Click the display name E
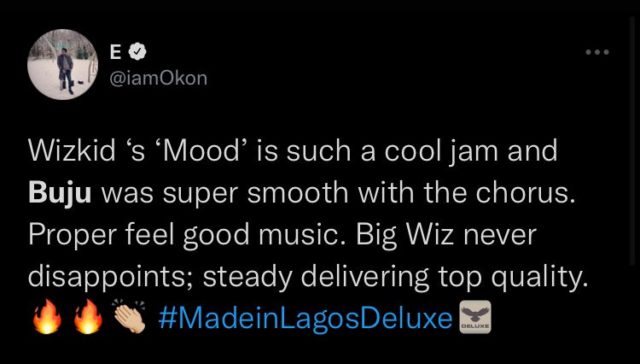 [116, 52]
